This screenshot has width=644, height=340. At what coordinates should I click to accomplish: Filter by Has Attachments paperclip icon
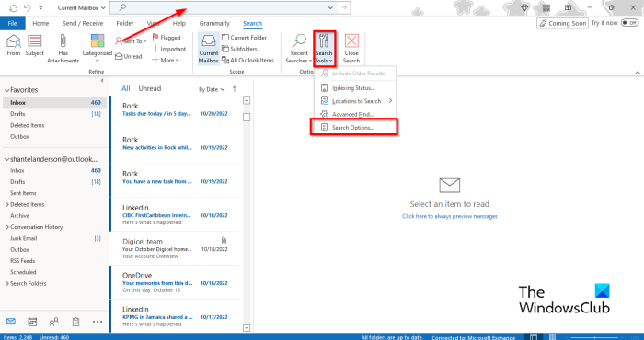pyautogui.click(x=63, y=49)
